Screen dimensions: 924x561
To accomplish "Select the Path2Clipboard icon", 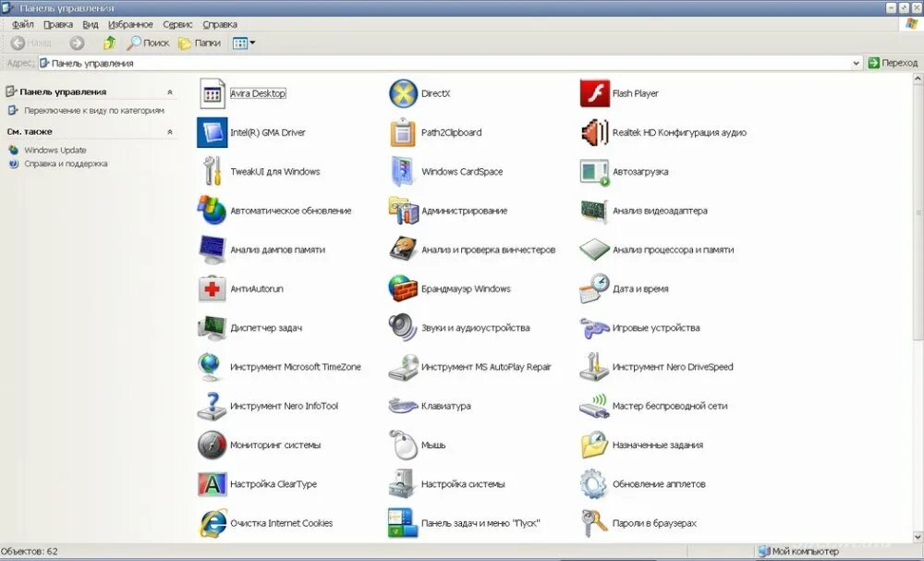I will (x=403, y=132).
